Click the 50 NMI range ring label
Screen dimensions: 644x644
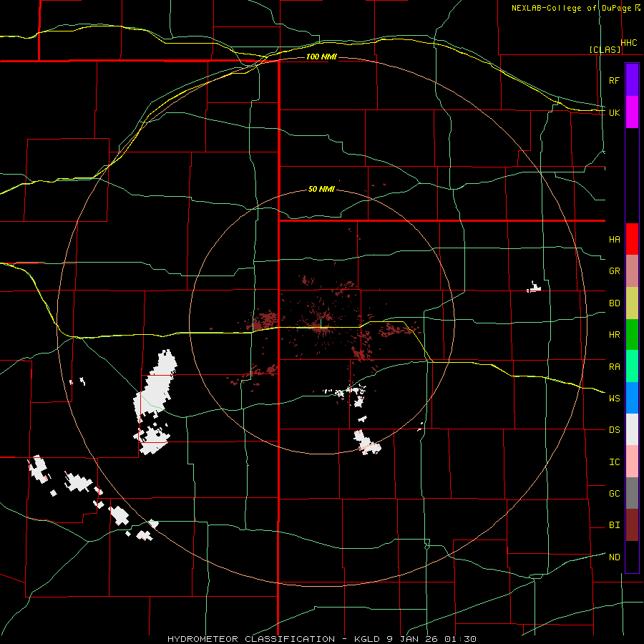point(321,190)
